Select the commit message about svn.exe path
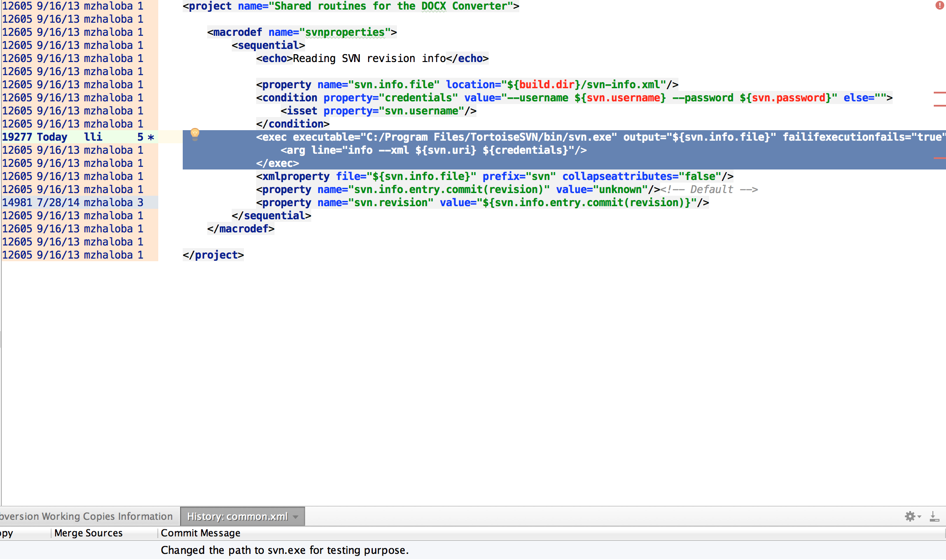The height and width of the screenshot is (560, 946). coord(285,550)
